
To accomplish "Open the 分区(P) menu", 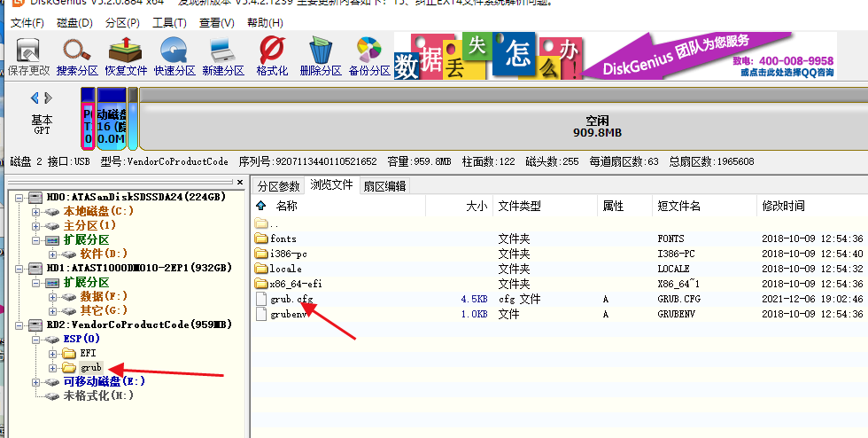I will 122,23.
